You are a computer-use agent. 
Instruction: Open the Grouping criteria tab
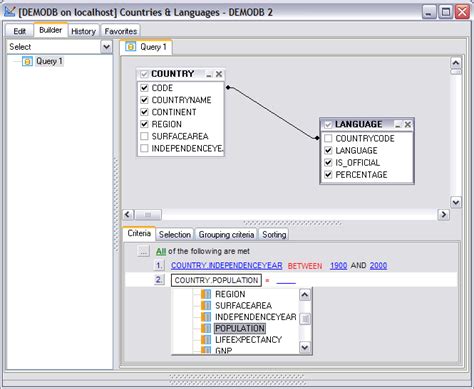click(x=226, y=235)
